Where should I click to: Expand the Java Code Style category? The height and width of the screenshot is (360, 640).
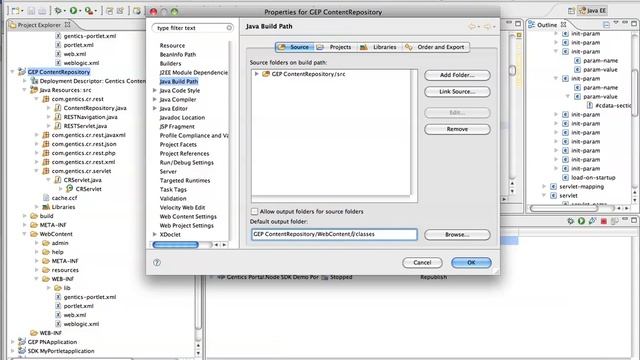(x=155, y=90)
